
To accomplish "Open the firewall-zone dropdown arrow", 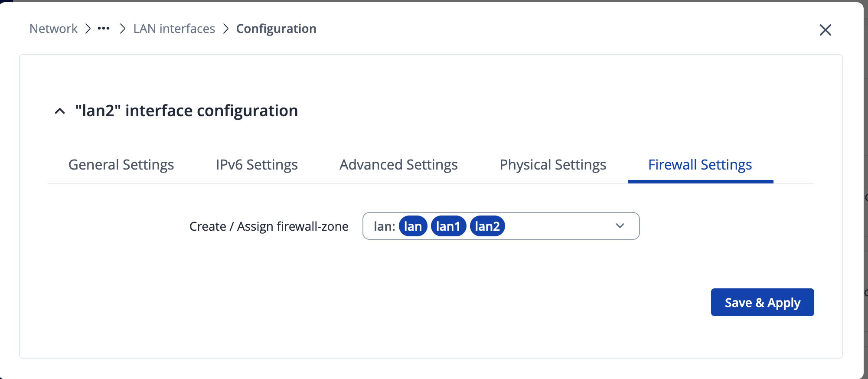I will point(620,226).
